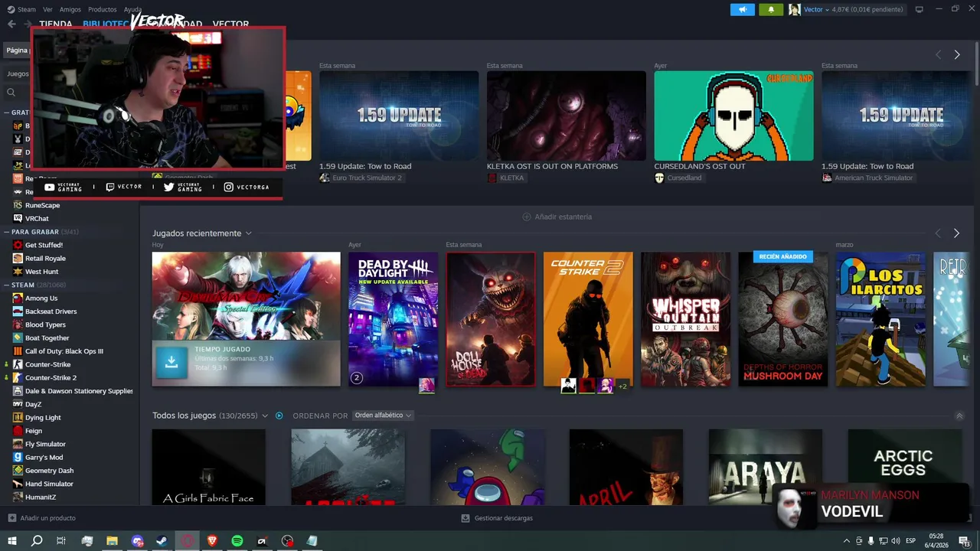The height and width of the screenshot is (551, 980).
Task: Download Devil May Cry 4 with install button
Action: point(171,362)
